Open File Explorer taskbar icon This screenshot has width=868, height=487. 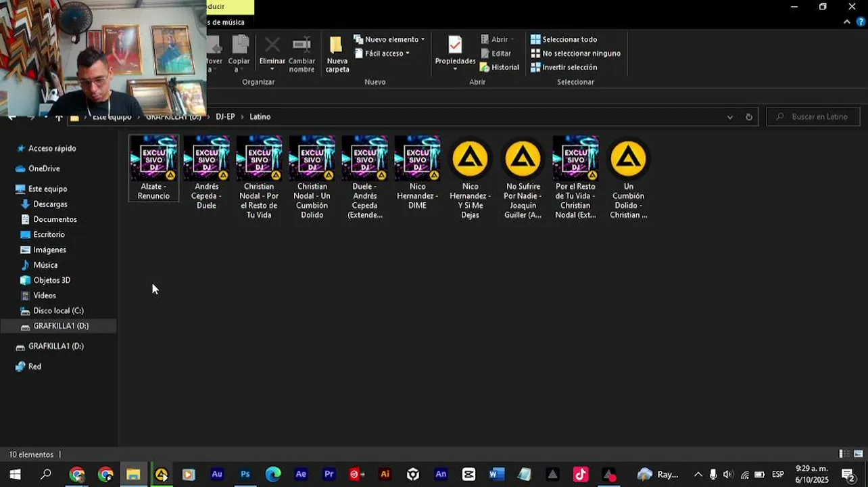(x=133, y=475)
